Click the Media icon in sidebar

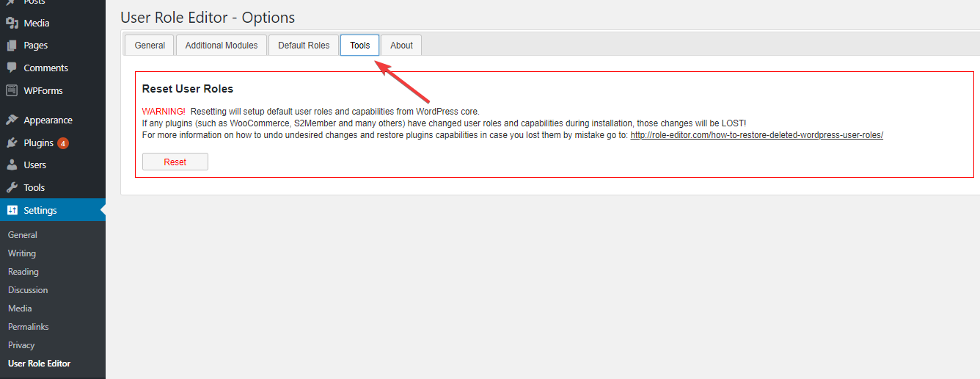12,23
